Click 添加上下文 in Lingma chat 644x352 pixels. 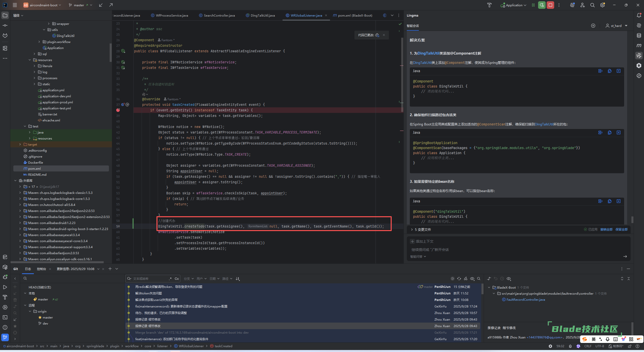coord(422,241)
